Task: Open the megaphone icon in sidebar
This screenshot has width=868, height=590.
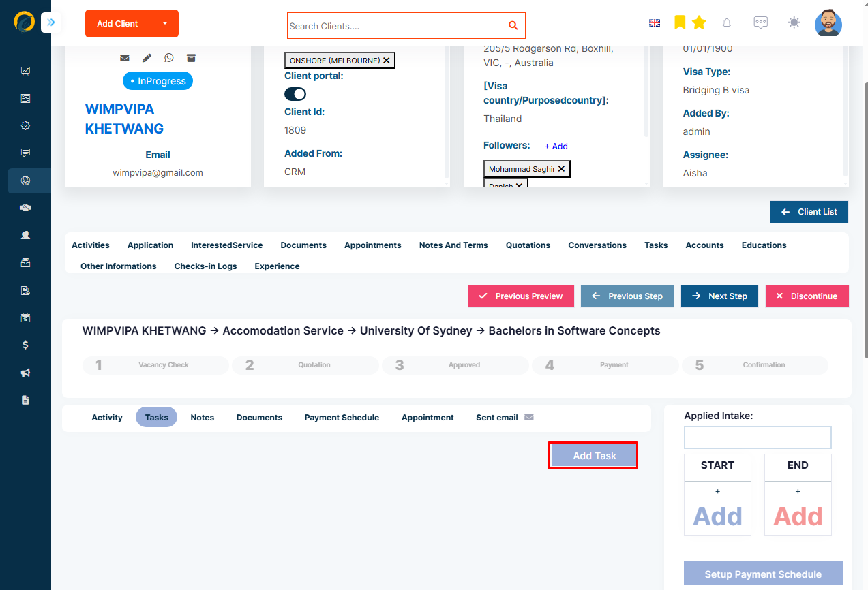Action: (x=25, y=373)
